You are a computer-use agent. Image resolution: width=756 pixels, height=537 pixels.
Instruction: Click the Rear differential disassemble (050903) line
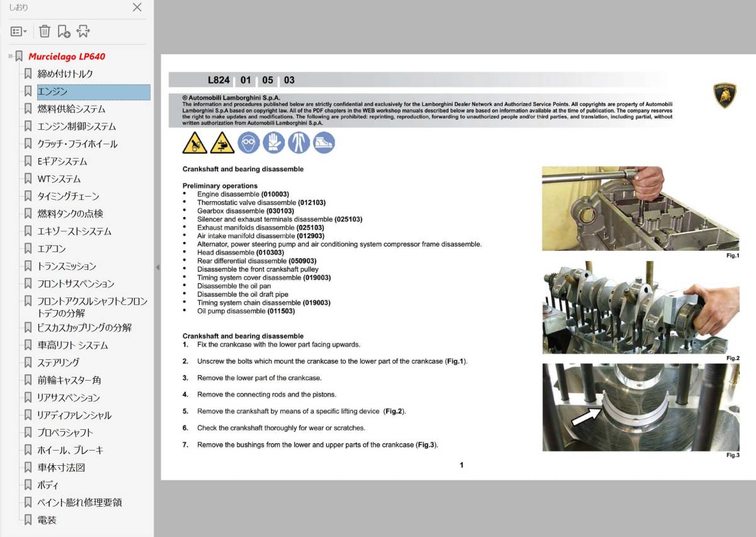(x=257, y=261)
